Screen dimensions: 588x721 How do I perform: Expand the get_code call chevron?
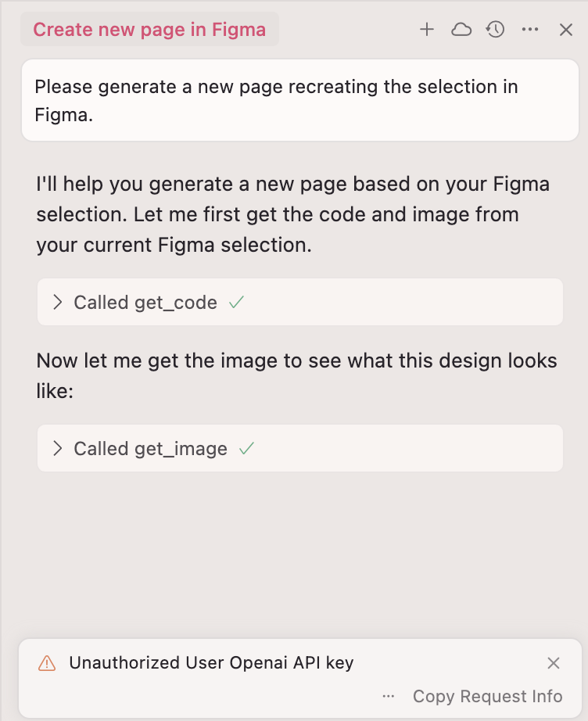pos(57,302)
